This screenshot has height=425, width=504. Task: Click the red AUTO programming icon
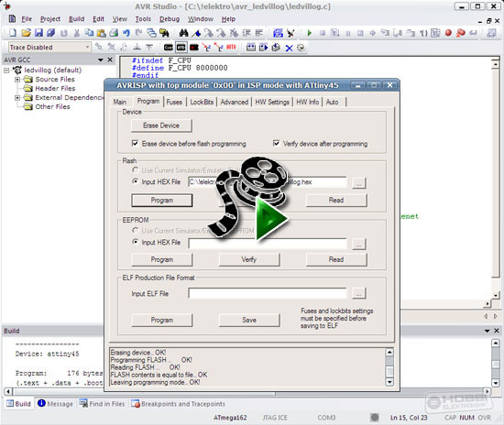pos(231,48)
